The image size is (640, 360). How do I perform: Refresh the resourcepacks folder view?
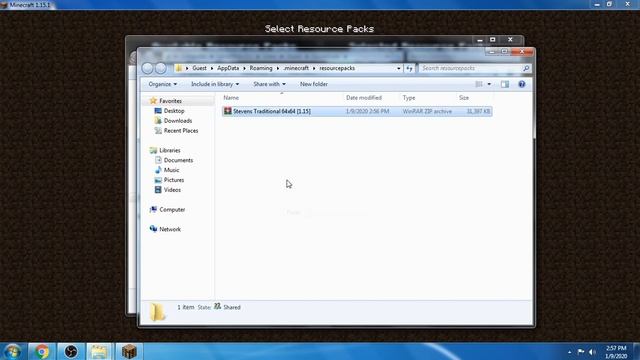coord(409,69)
